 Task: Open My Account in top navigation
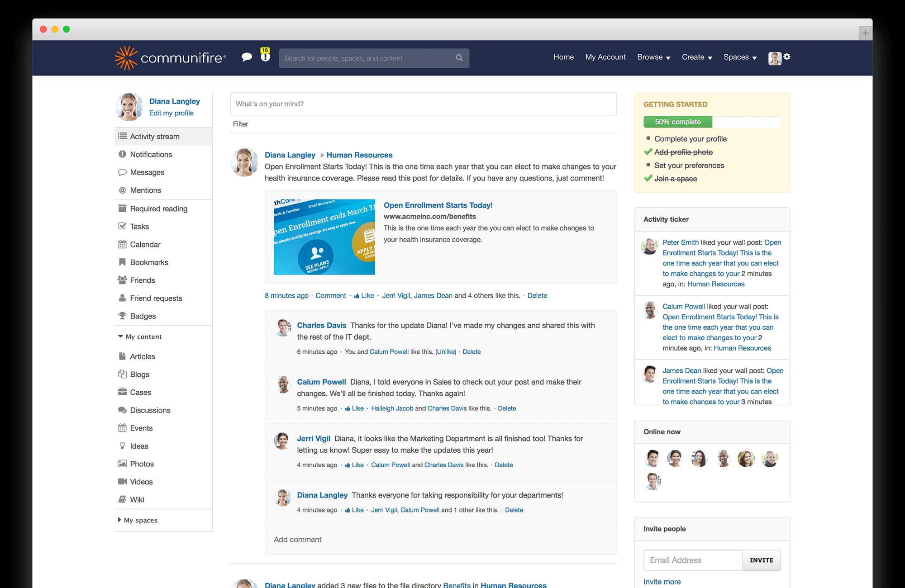click(x=605, y=57)
